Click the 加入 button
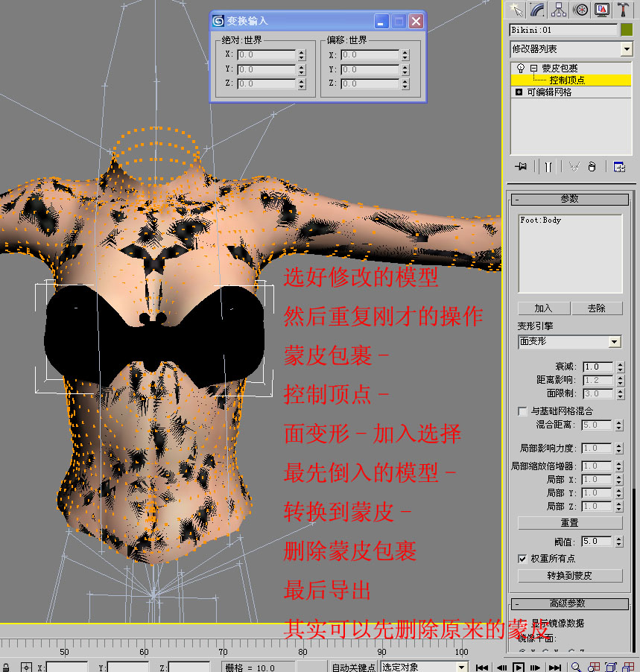Image resolution: width=640 pixels, height=672 pixels. pyautogui.click(x=544, y=308)
